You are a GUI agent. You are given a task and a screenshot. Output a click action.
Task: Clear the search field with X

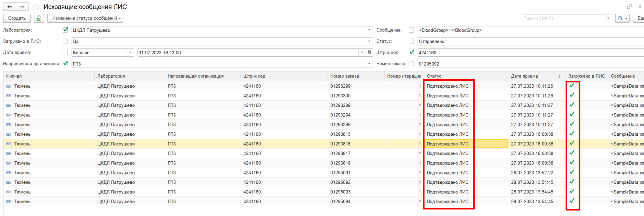[x=608, y=18]
